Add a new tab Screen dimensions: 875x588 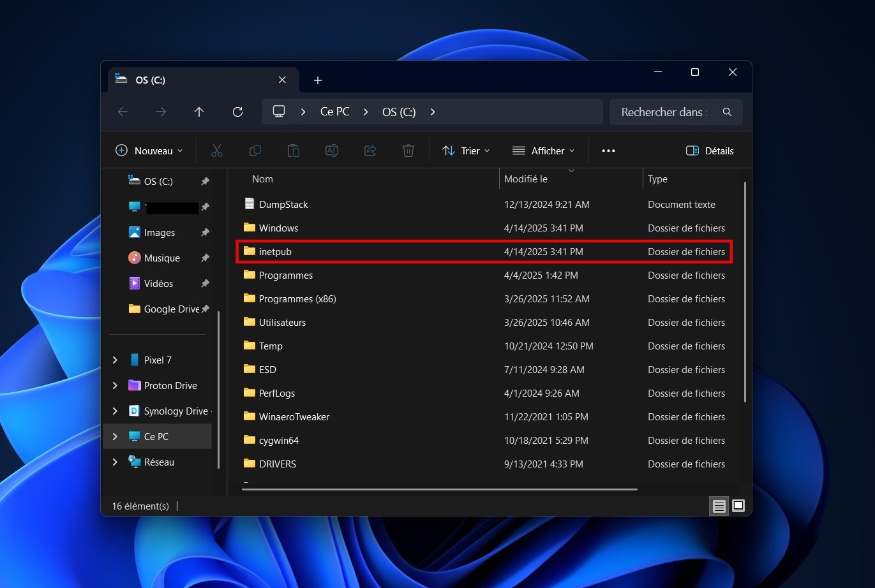(x=318, y=80)
